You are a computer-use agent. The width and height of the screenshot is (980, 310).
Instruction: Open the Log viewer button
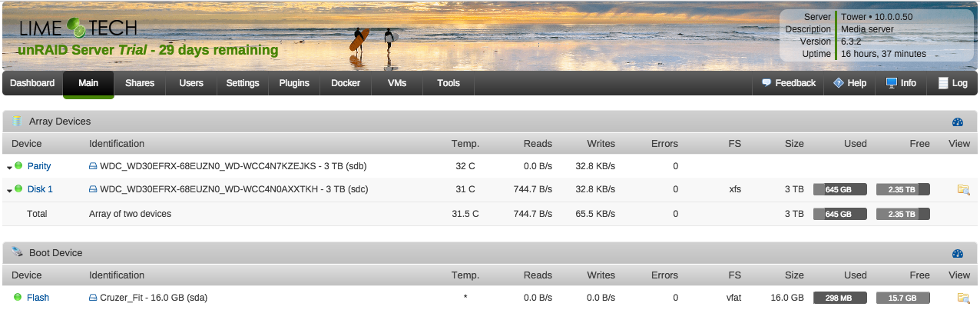click(952, 83)
